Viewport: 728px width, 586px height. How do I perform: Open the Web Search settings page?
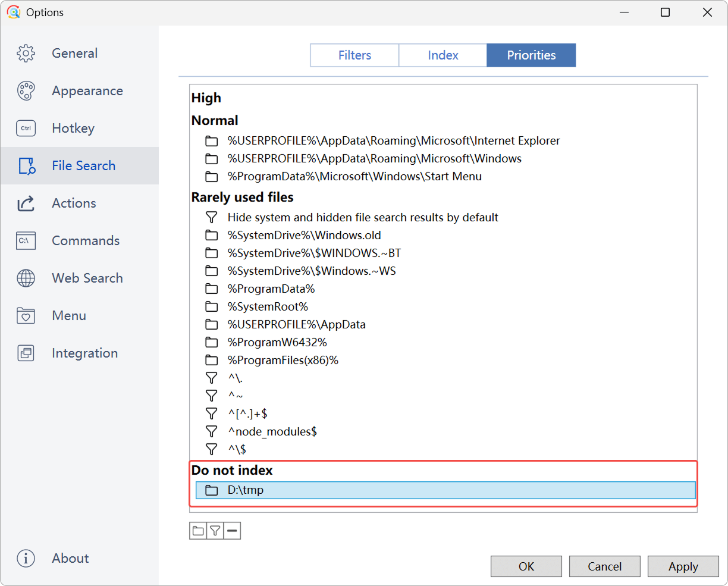tap(80, 278)
